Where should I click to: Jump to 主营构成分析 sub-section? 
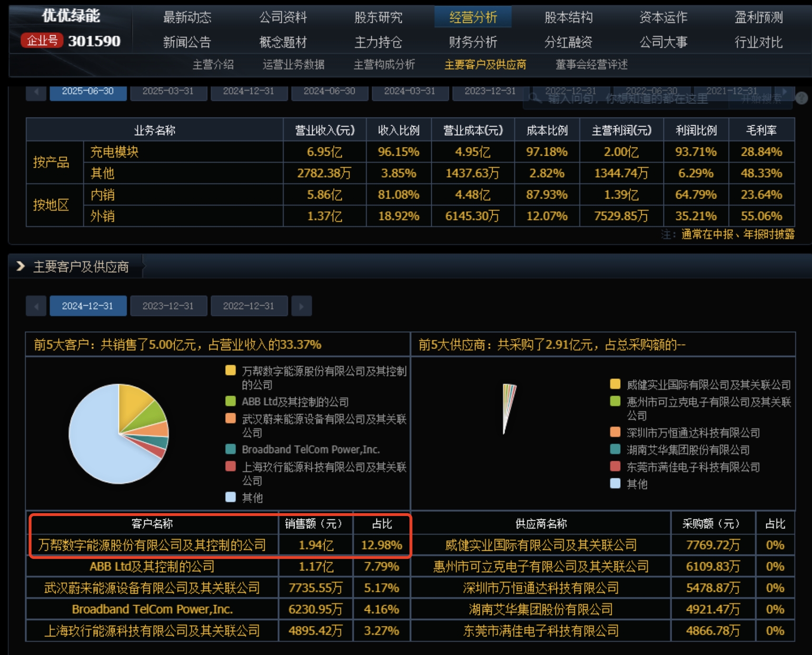click(385, 65)
